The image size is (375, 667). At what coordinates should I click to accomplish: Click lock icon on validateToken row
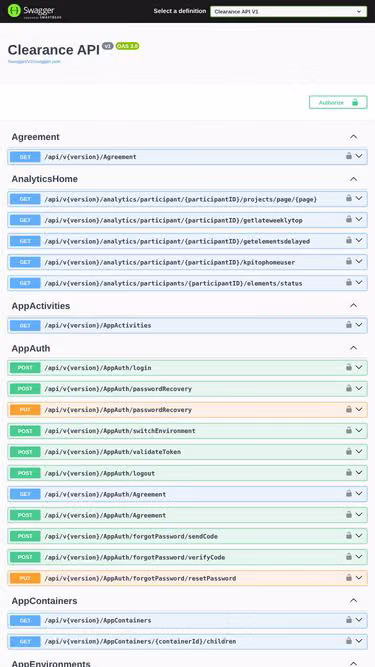point(349,451)
